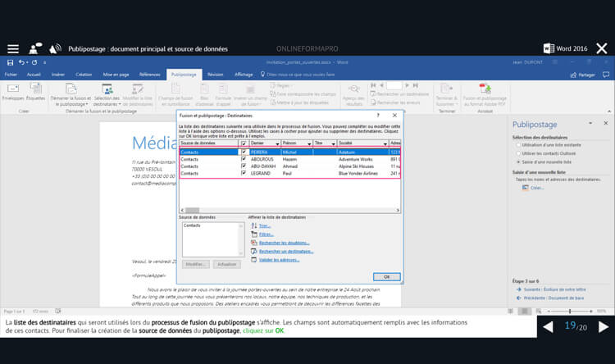Uncheck the ABU-DAYAH recipient checkbox
The width and height of the screenshot is (615, 364).
pyautogui.click(x=244, y=166)
